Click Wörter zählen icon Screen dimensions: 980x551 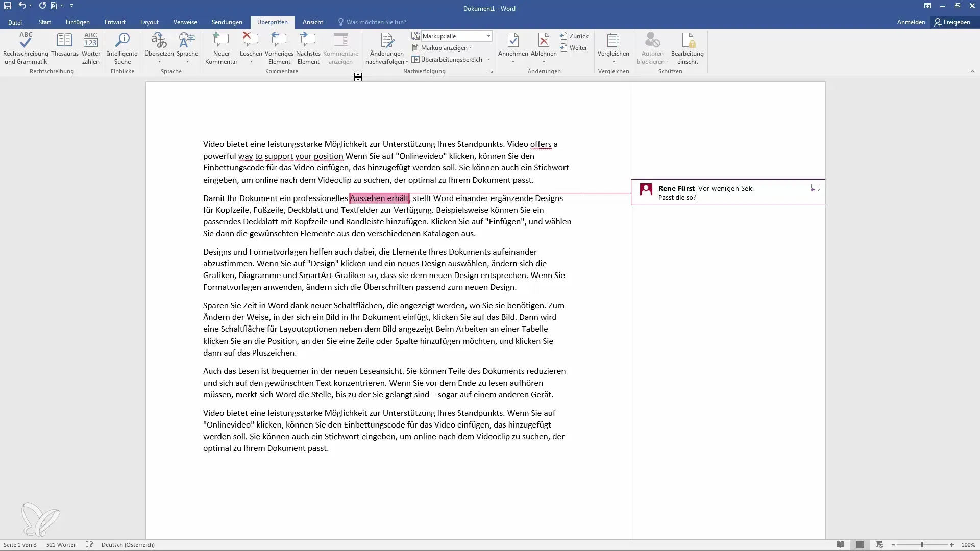coord(91,48)
